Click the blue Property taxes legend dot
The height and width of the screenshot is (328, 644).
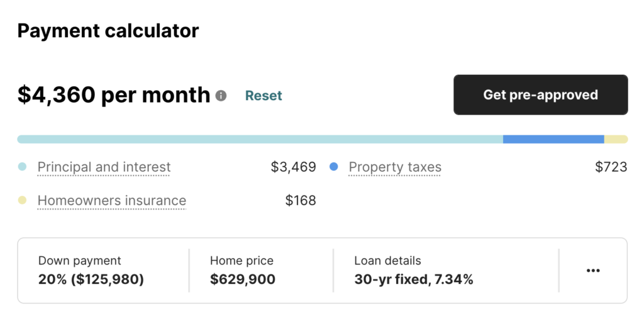click(333, 166)
